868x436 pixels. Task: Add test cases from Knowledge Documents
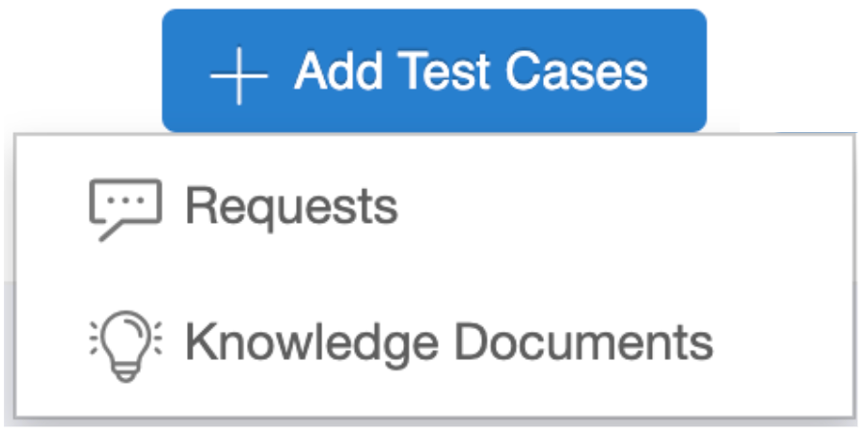pyautogui.click(x=448, y=342)
